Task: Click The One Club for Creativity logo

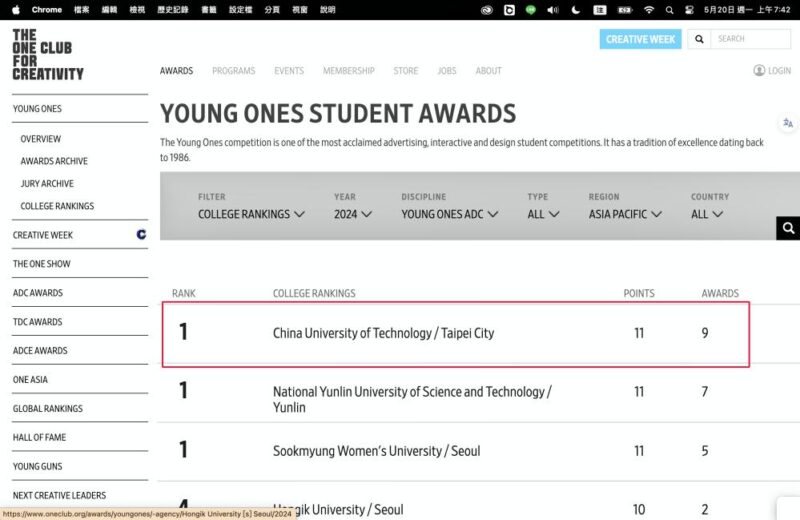Action: (48, 55)
